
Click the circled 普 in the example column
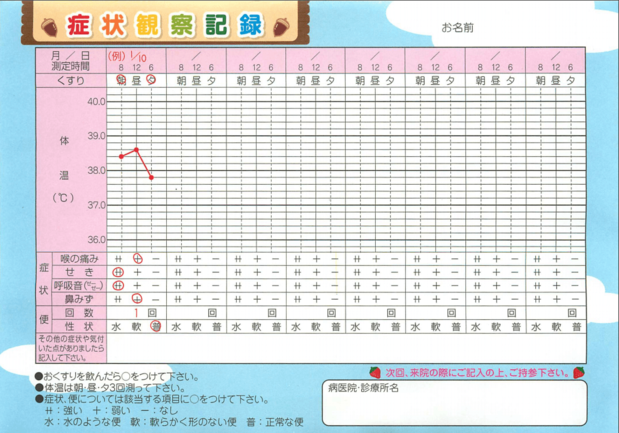(156, 326)
